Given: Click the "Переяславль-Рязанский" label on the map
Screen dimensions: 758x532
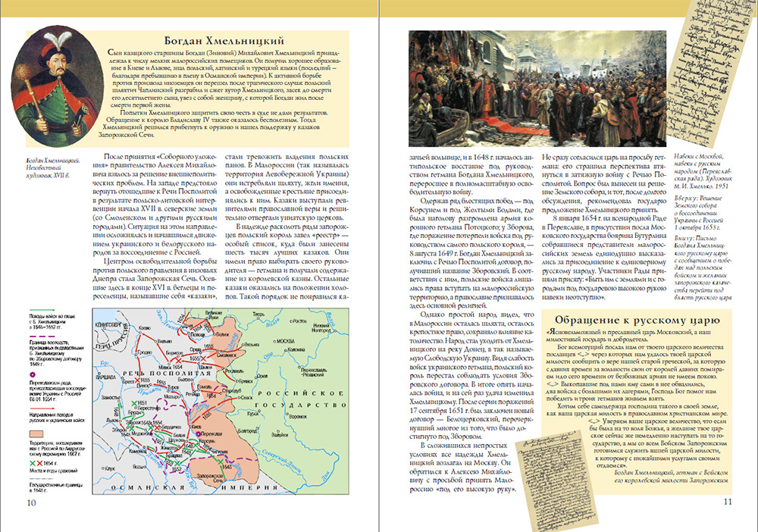Looking at the screenshot, I should pyautogui.click(x=315, y=373).
